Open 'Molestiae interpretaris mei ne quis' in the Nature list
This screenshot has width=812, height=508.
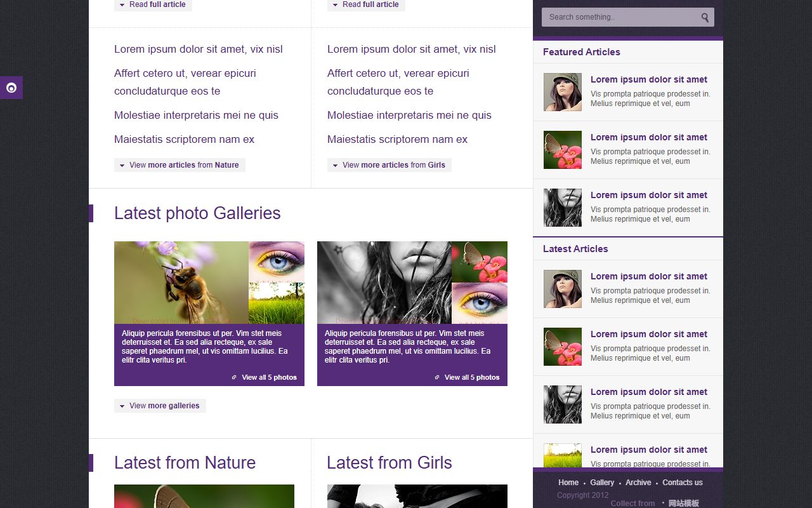point(196,115)
